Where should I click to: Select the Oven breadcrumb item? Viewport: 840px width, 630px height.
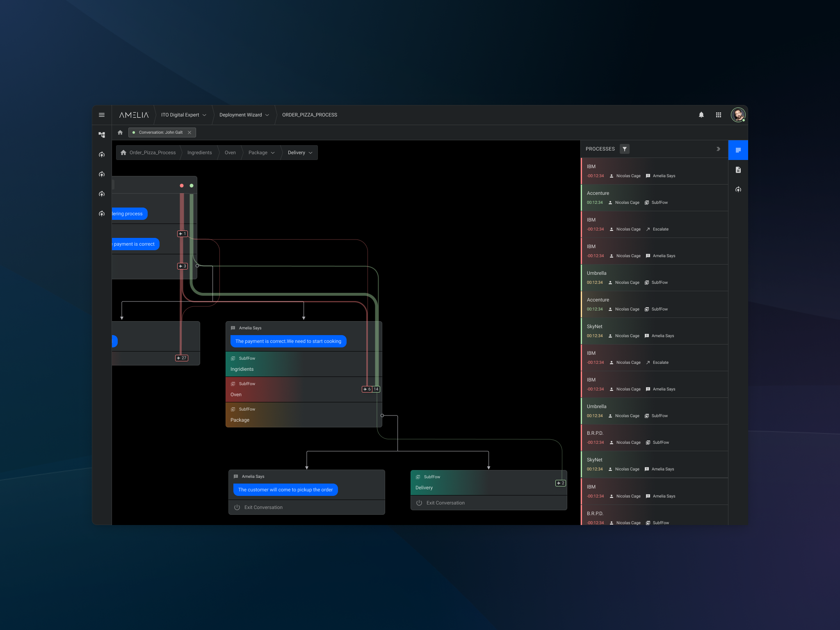click(x=230, y=153)
